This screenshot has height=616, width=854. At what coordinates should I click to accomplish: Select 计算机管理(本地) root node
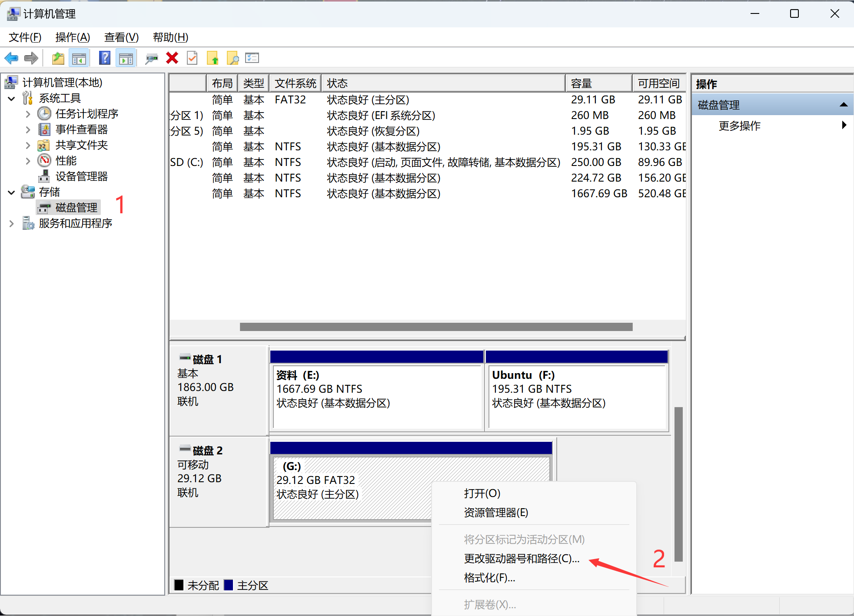point(62,83)
